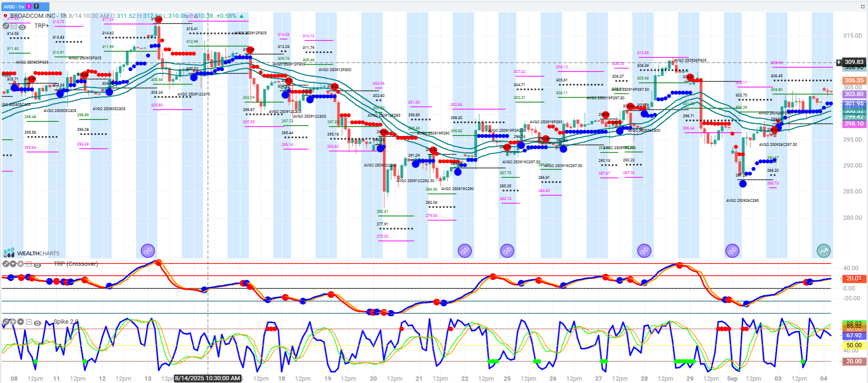The width and height of the screenshot is (868, 383).
Task: Click the green trend arrow circle icon
Action: 824,251
